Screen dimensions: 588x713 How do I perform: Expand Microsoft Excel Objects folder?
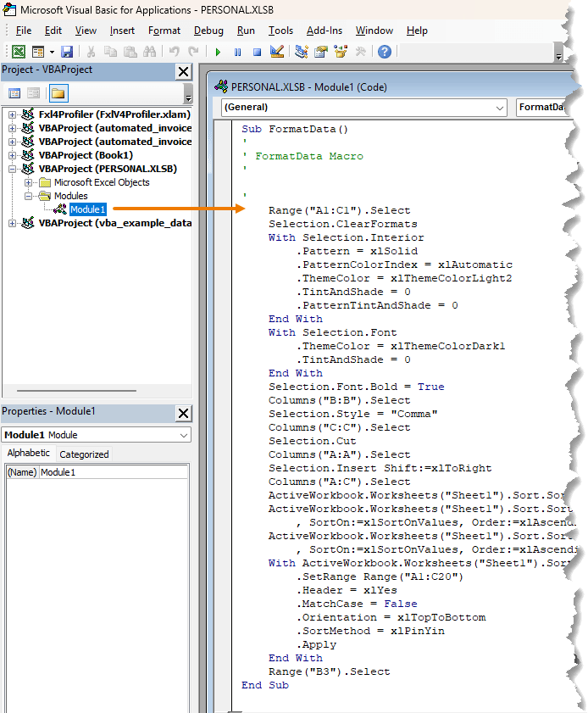pyautogui.click(x=29, y=183)
